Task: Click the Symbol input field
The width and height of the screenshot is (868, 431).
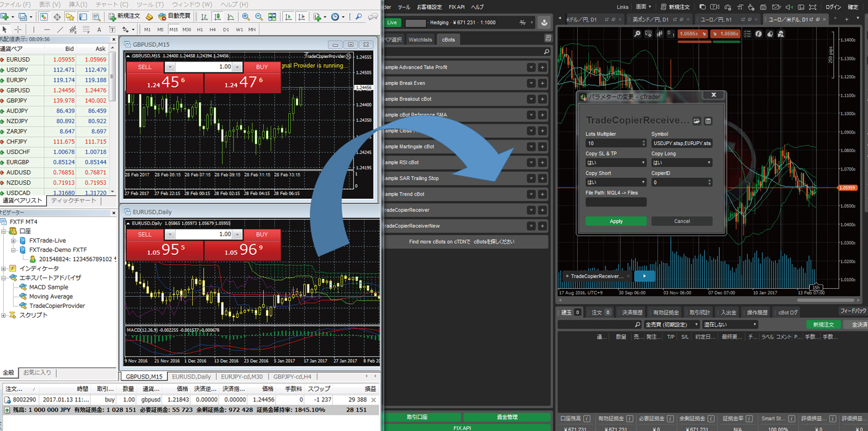Action: 682,143
